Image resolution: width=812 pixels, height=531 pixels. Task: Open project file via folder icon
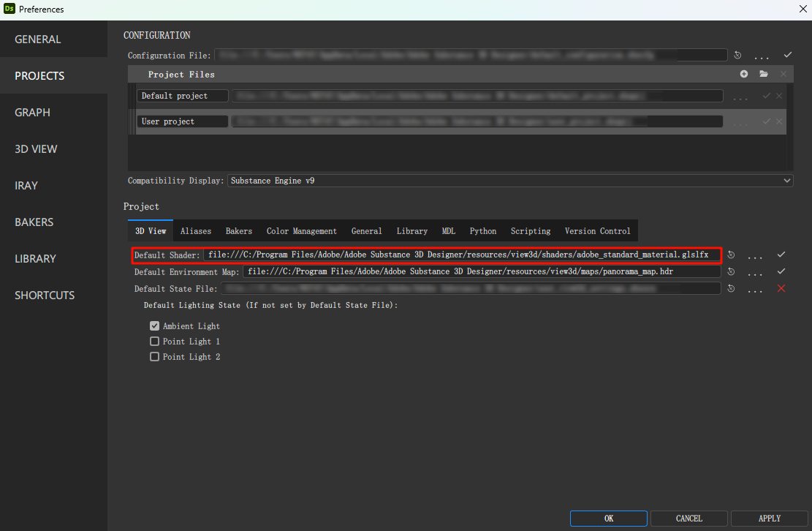click(764, 74)
